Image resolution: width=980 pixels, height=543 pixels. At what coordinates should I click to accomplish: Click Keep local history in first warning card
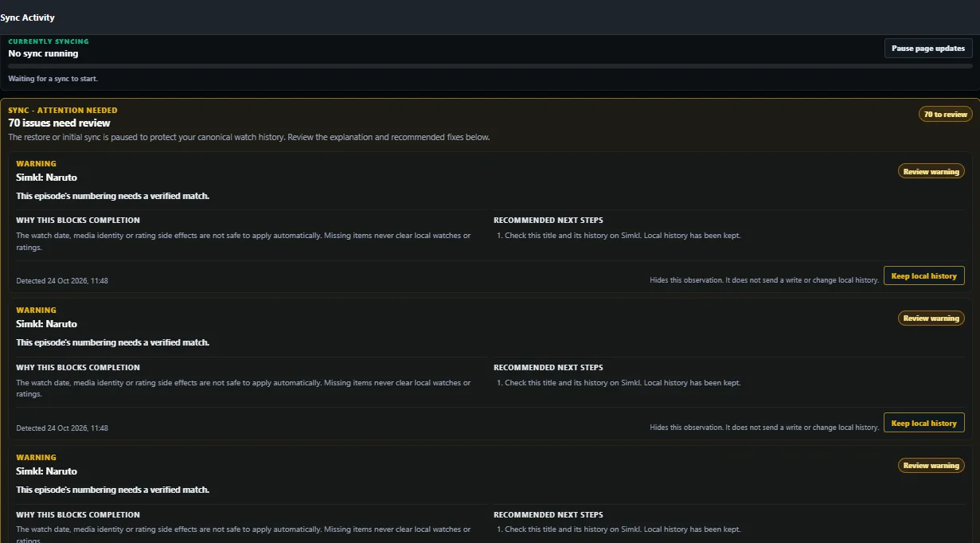click(x=923, y=276)
